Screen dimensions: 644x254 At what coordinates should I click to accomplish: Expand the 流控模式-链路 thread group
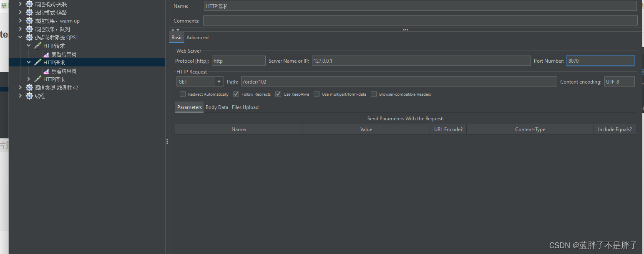tap(20, 13)
